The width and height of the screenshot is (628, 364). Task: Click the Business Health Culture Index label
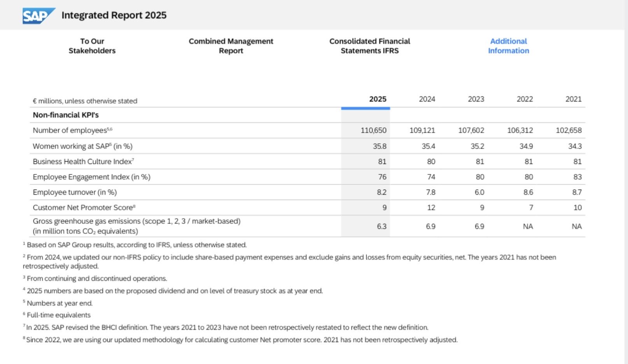coord(83,161)
